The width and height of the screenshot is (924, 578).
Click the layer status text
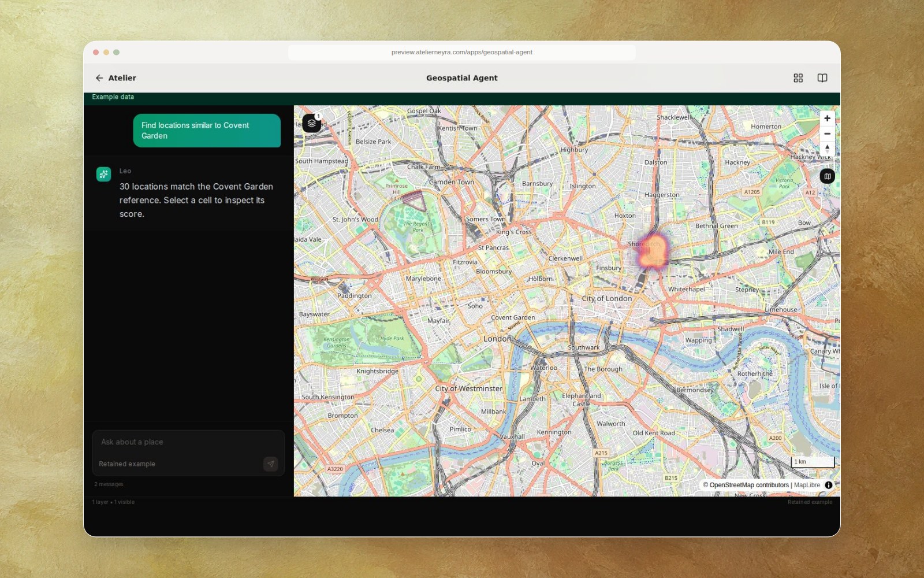pos(113,502)
